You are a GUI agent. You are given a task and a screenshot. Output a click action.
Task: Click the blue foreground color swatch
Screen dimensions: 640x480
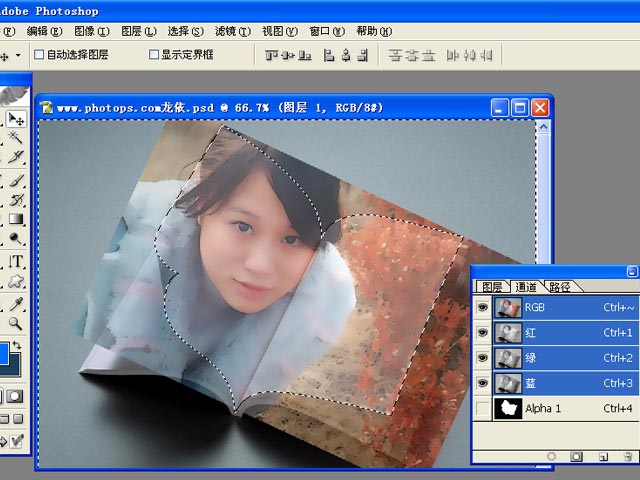[5, 355]
